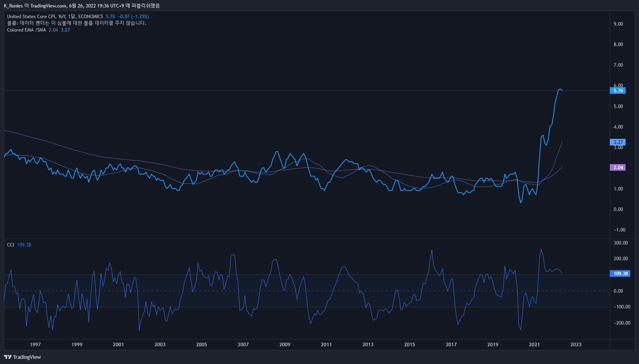Click the 2013 time axis label
This screenshot has height=364, width=639.
coord(368,345)
